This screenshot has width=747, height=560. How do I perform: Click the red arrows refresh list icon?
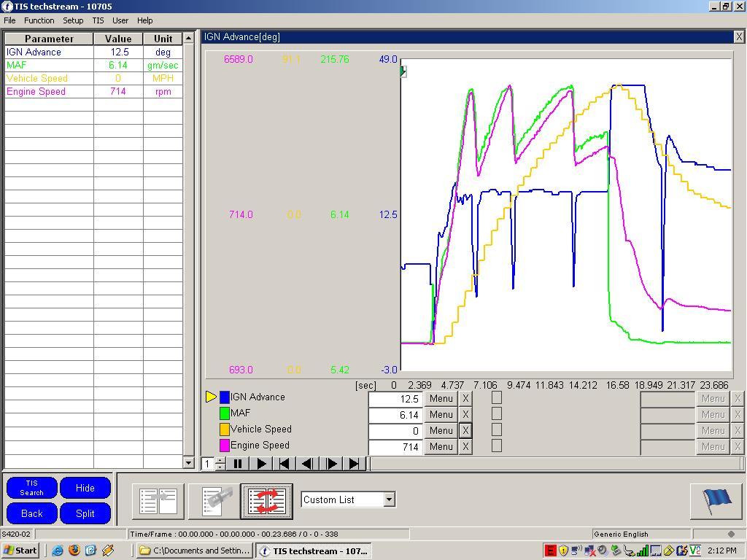click(267, 501)
